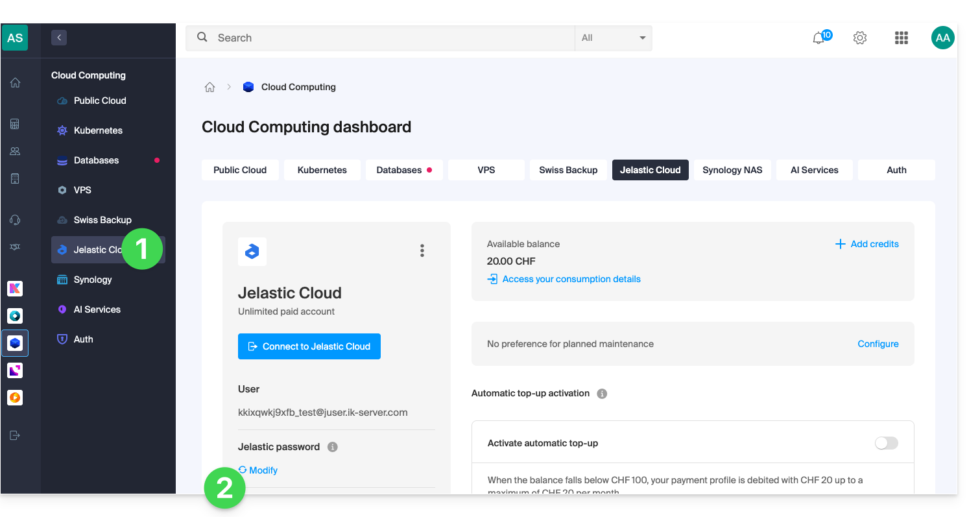
Task: Enable the Activate automatic top-up switch
Action: 887,443
